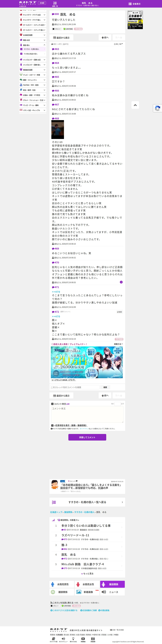Open the ホスラブ小説 footer icon

[x=53, y=640]
